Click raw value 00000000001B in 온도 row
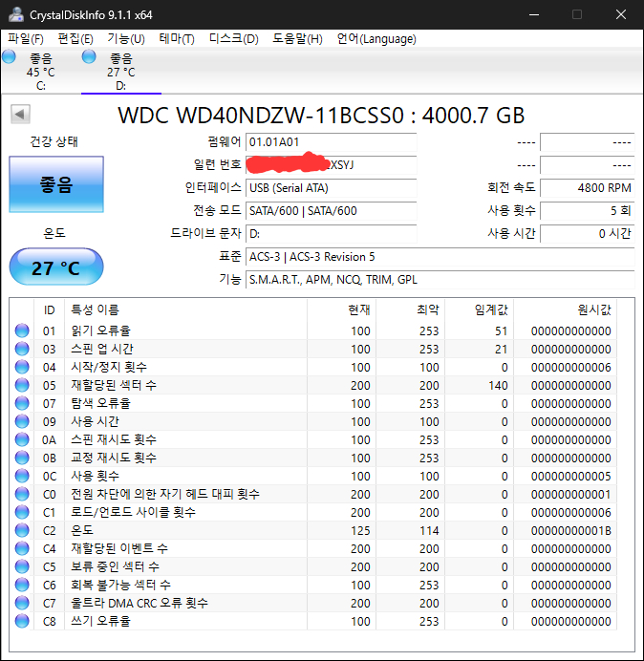 571,530
